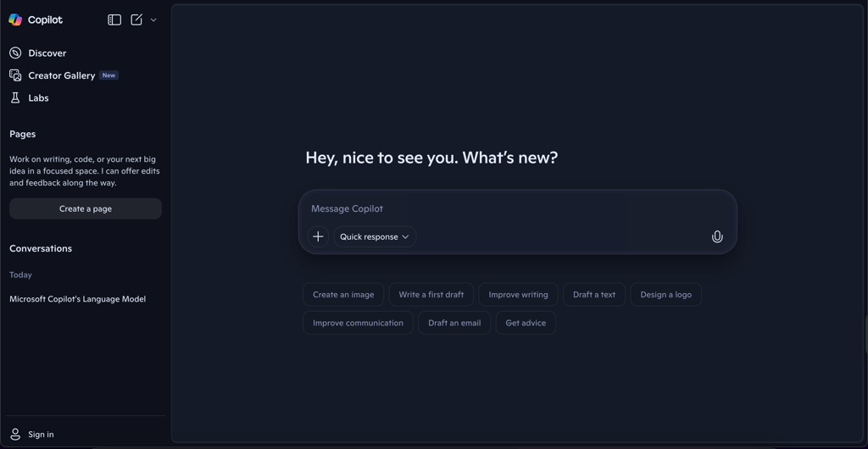Click the Discover compass icon
This screenshot has width=868, height=449.
[15, 53]
